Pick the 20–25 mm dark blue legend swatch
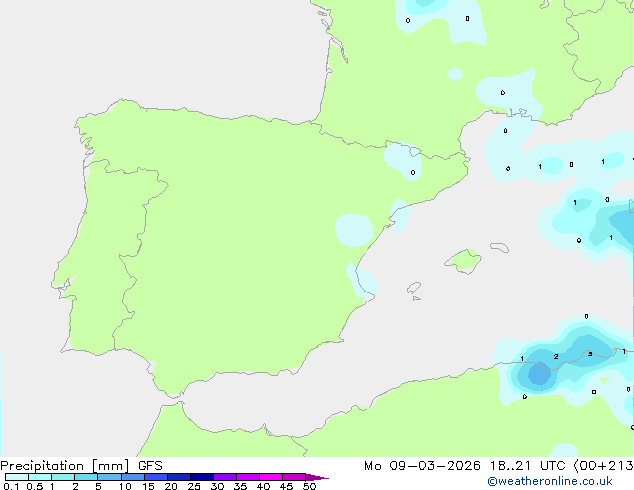 point(179,477)
